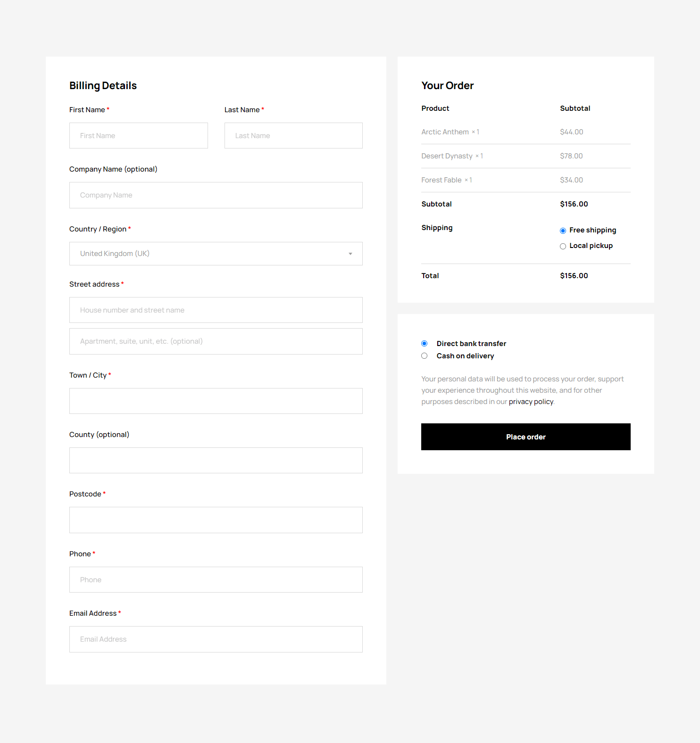700x743 pixels.
Task: Focus the Phone number field
Action: point(216,580)
